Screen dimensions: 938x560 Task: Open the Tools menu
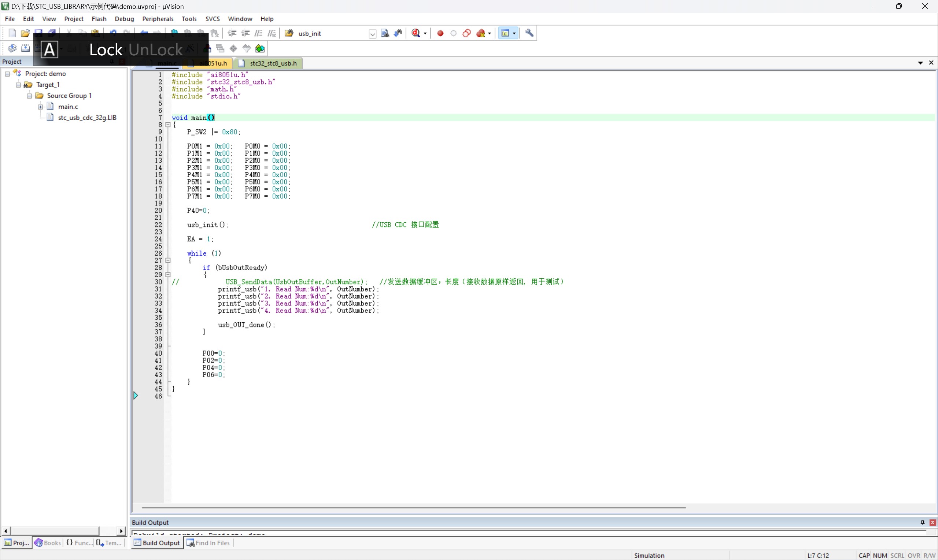(x=189, y=19)
